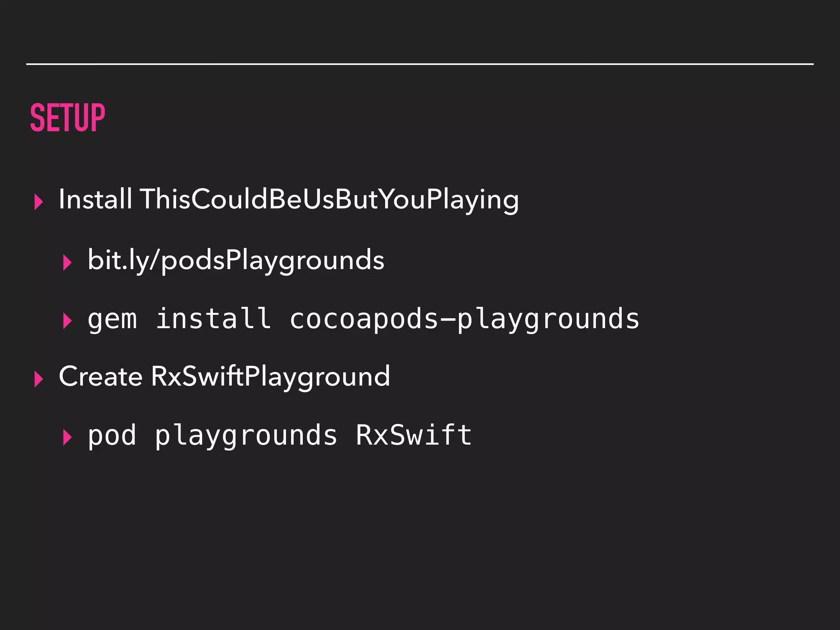Click the Create RxSwiftPlayground text
Screen dimensions: 840x630
(224, 377)
